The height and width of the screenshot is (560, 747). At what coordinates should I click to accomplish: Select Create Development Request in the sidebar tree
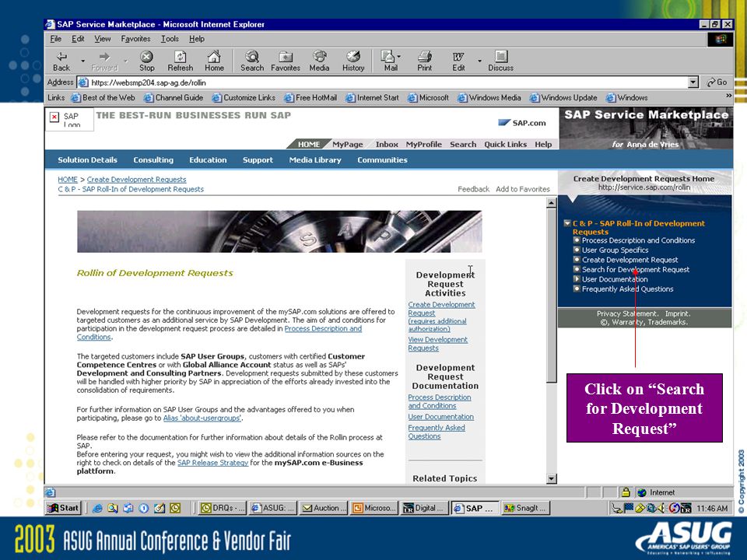(630, 260)
